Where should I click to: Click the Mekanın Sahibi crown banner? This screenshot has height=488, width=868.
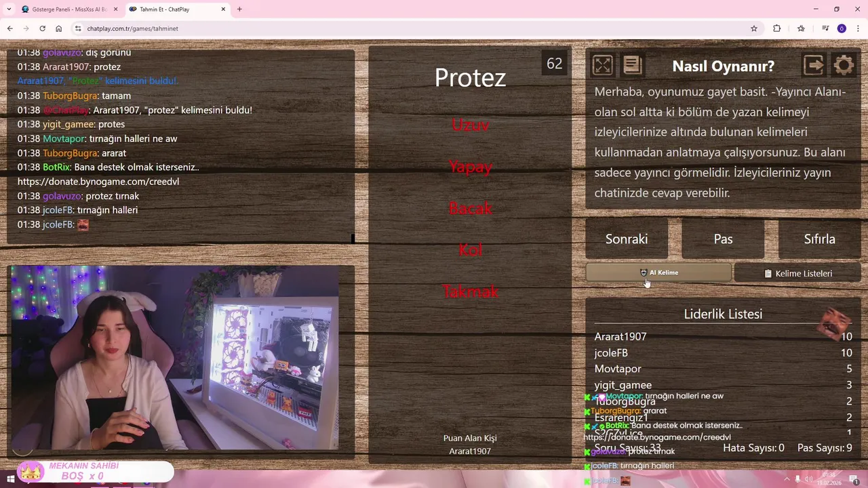(x=95, y=471)
